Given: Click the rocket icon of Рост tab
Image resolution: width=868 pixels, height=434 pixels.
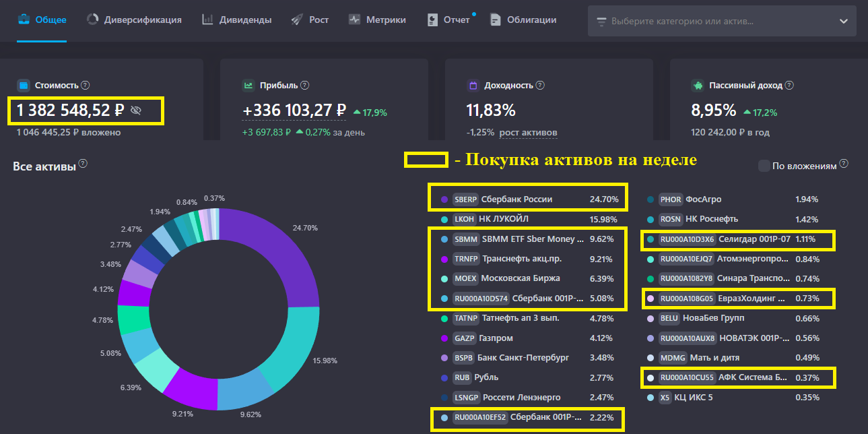Looking at the screenshot, I should (297, 20).
